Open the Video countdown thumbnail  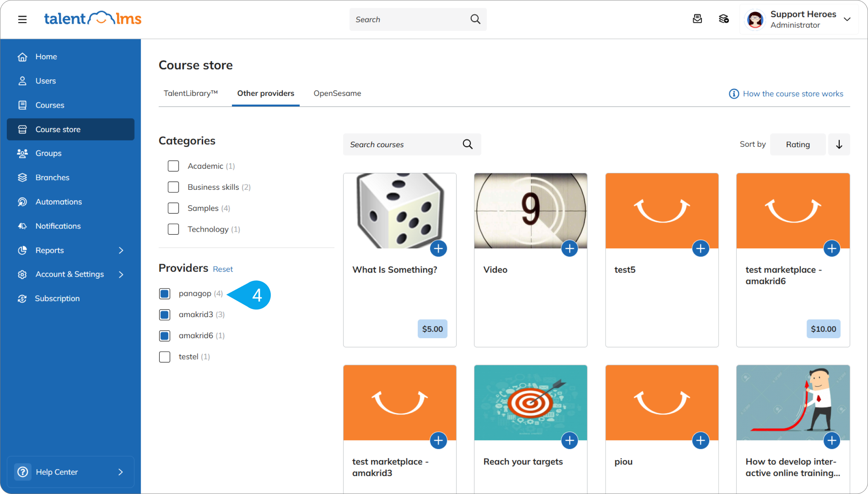531,211
